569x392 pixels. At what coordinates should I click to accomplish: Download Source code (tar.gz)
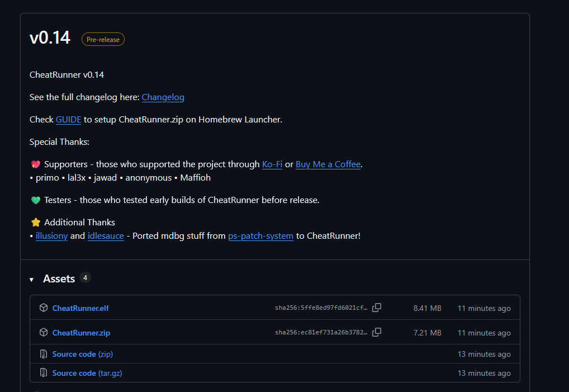pyautogui.click(x=87, y=373)
